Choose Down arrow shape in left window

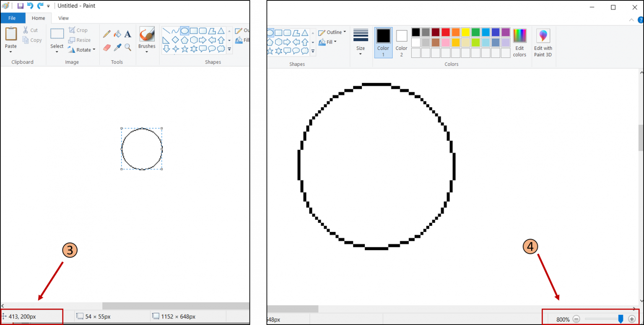[166, 49]
